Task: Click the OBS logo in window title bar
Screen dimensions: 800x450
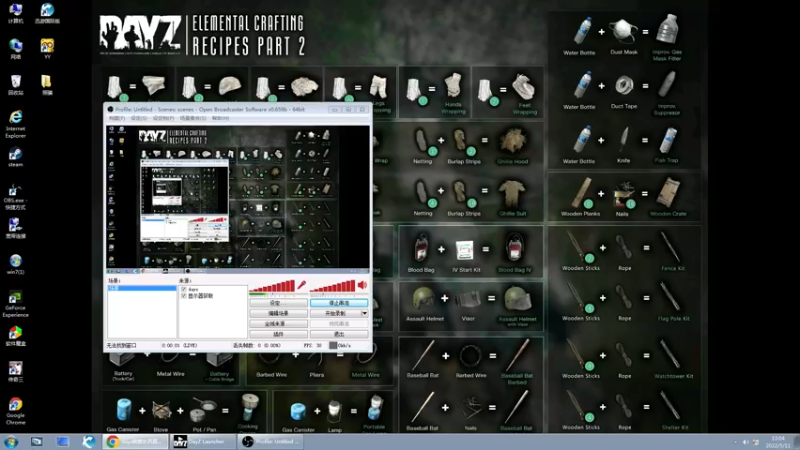Action: [110, 109]
